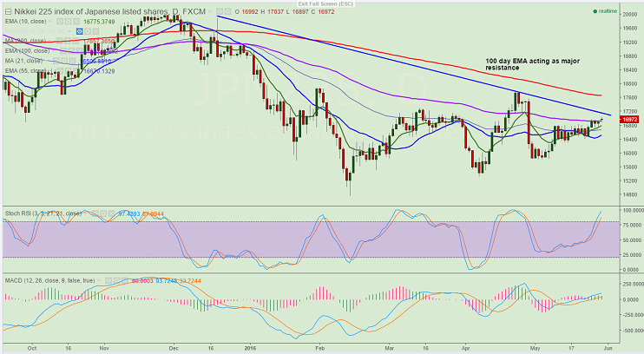Hide the MACD indicator

pos(108,281)
